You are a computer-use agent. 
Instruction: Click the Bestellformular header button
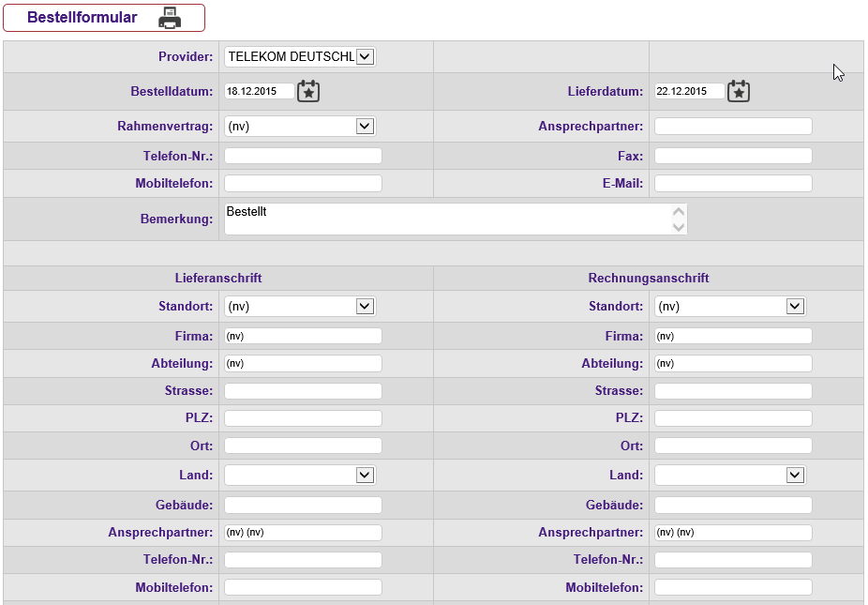coord(82,18)
